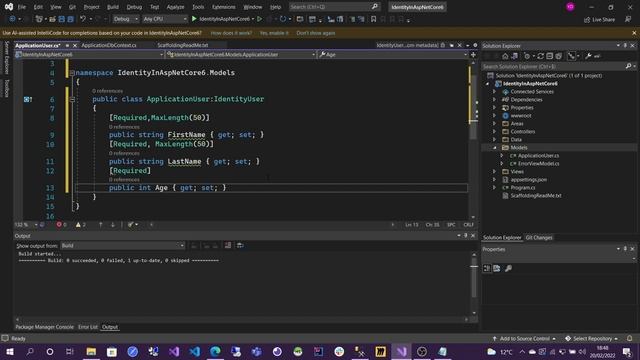This screenshot has width=640, height=360.
Task: Click the Sync refresh icon in Solution Explorer
Action: point(540,56)
